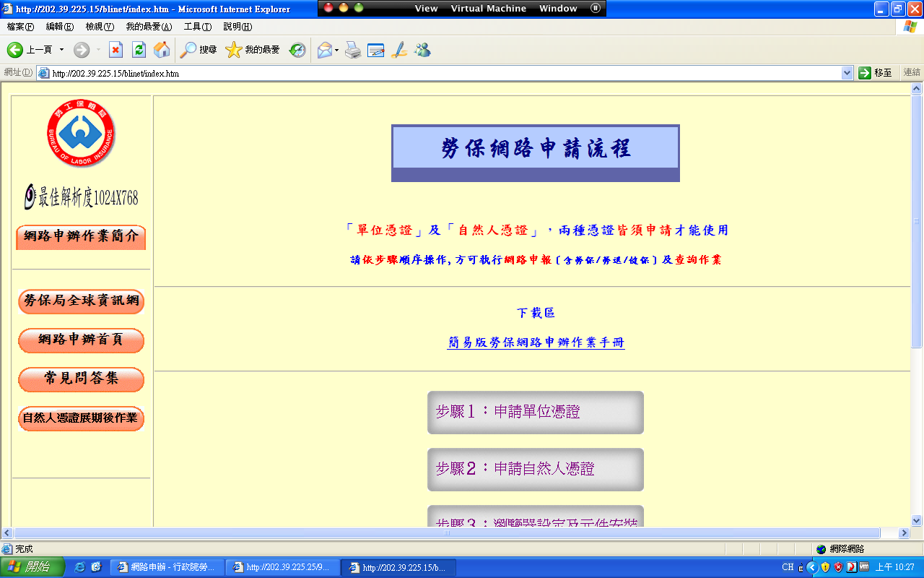Viewport: 924px width, 578px height.
Task: Open the Back history dropdown arrow
Action: click(61, 50)
